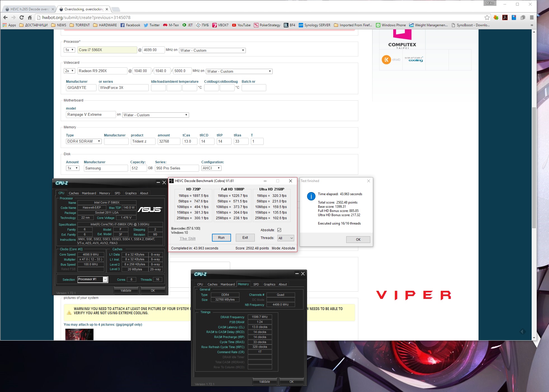This screenshot has width=549, height=392.
Task: Click the orange download-arrow extension icon
Action: [496, 17]
